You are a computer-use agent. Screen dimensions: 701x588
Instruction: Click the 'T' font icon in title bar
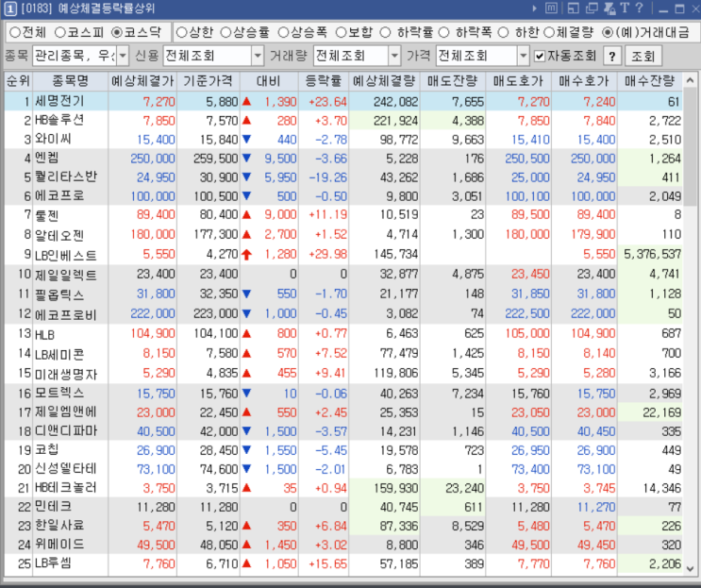coord(625,8)
